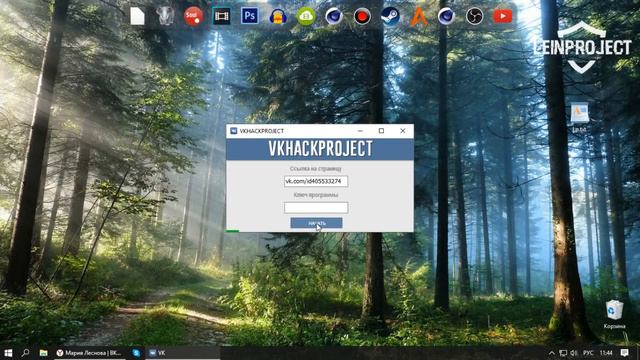The height and width of the screenshot is (360, 640).
Task: Open the network tray icon
Action: pos(563,353)
